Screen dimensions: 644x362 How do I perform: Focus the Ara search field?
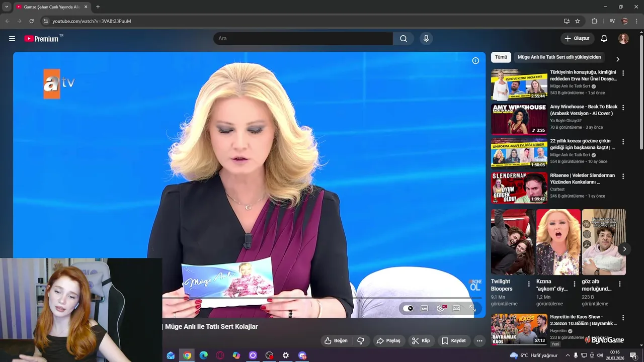coord(303,39)
